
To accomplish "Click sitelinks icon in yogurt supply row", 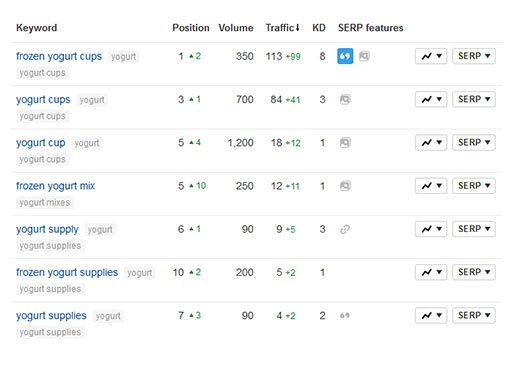I will [345, 229].
